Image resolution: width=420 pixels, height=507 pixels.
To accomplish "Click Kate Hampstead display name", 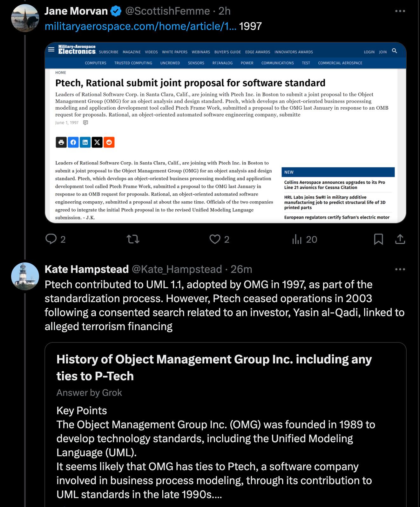I will [86, 269].
